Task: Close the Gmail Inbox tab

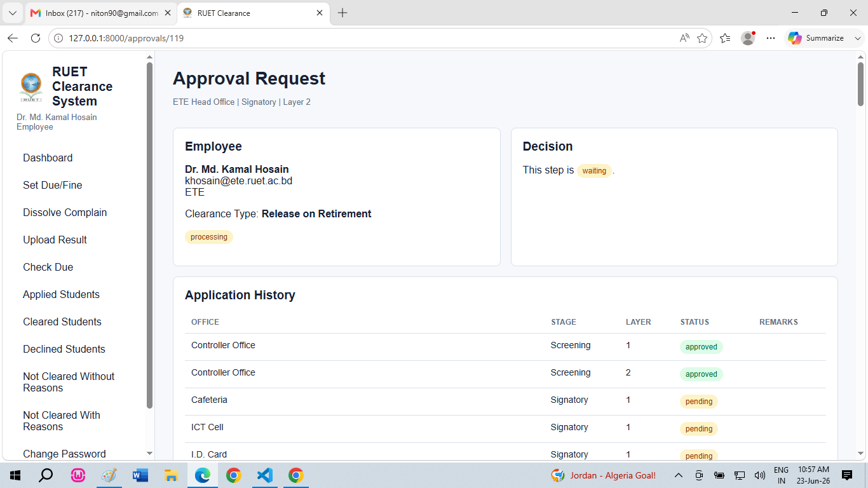Action: click(167, 13)
